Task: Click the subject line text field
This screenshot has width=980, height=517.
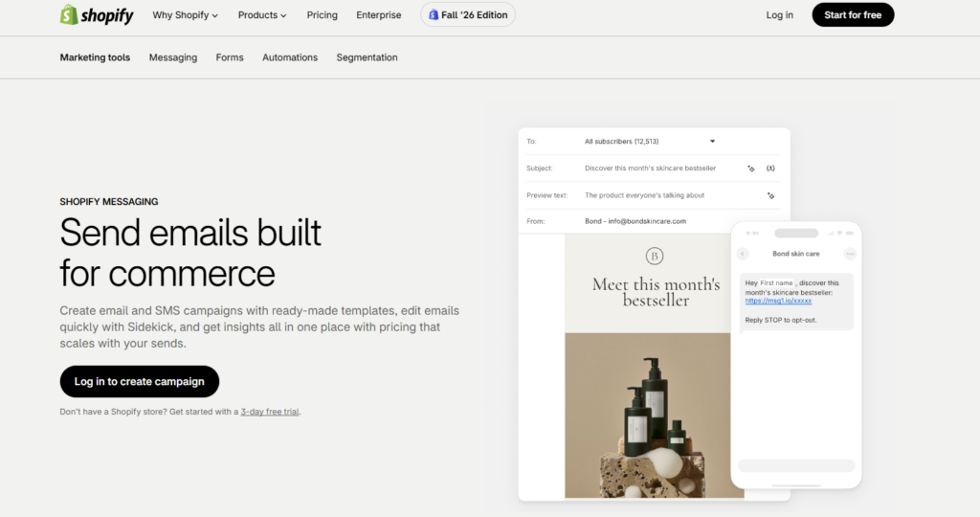Action: pos(650,169)
